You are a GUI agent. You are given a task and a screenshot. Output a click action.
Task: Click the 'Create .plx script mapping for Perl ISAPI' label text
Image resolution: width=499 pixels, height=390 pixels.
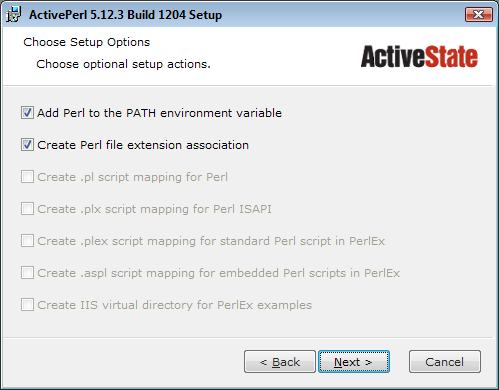tap(154, 209)
